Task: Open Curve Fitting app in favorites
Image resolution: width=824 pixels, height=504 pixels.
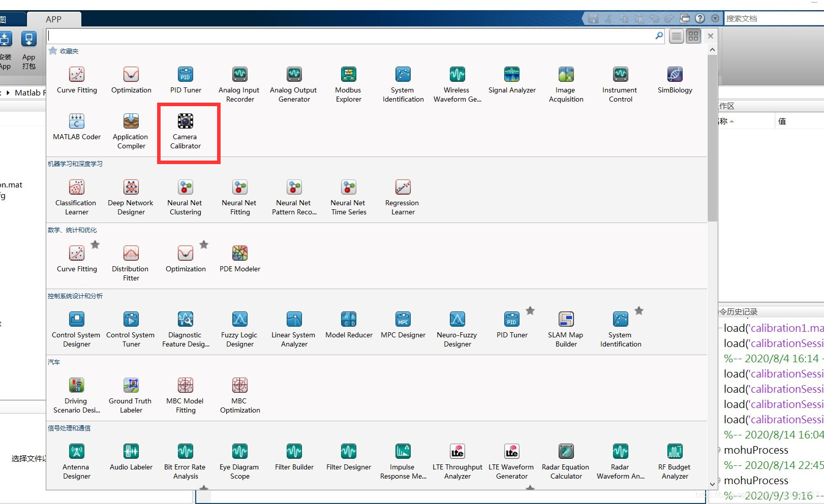Action: point(77,80)
